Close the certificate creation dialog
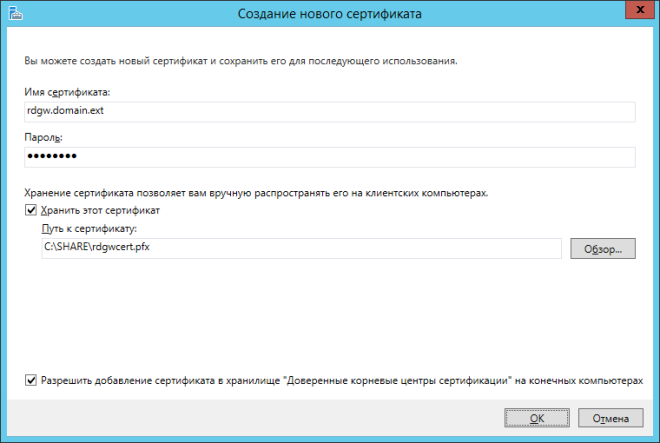The image size is (660, 443). click(x=637, y=11)
